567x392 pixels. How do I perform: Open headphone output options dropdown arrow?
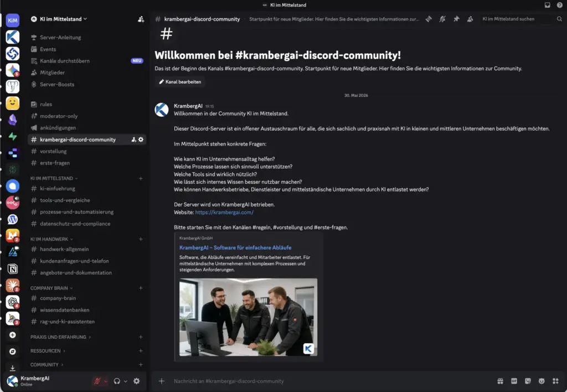(126, 381)
